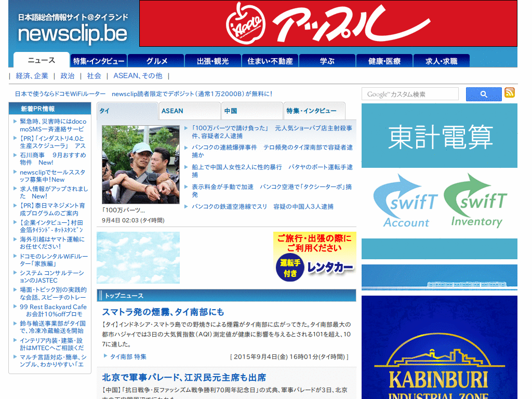This screenshot has width=532, height=399.
Task: Open the 特集・インタビュー navigation tab
Action: click(x=99, y=61)
